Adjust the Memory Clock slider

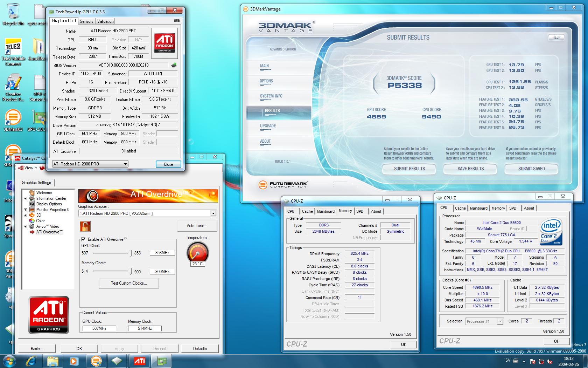(131, 272)
